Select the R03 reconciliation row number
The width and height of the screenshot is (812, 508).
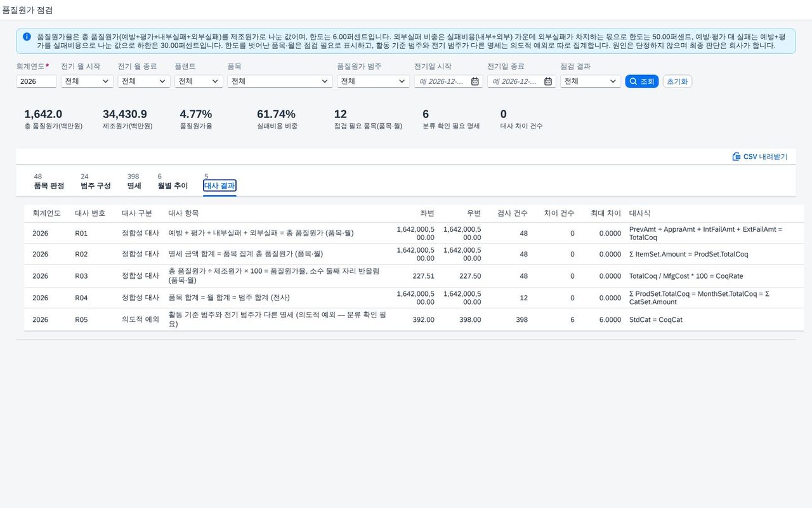tap(81, 276)
